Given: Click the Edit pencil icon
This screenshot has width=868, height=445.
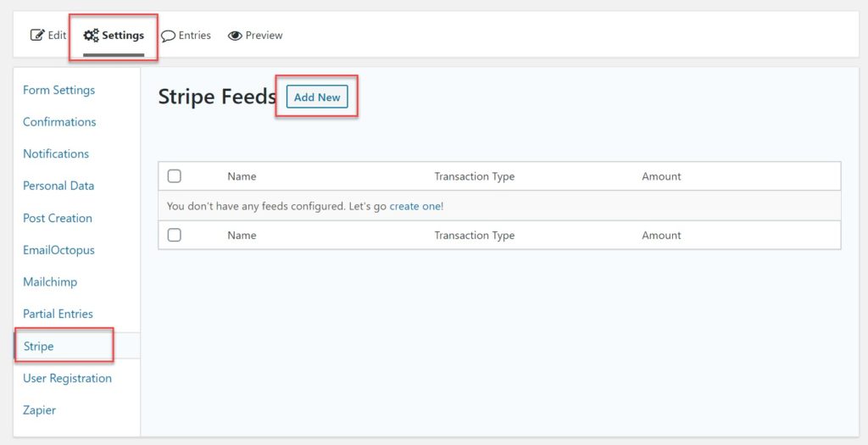Looking at the screenshot, I should coord(36,36).
